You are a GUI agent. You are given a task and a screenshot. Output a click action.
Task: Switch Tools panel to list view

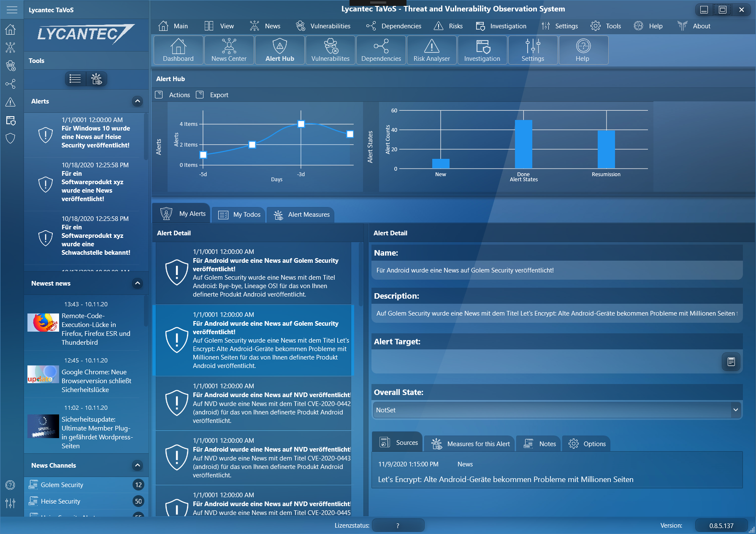pyautogui.click(x=75, y=79)
